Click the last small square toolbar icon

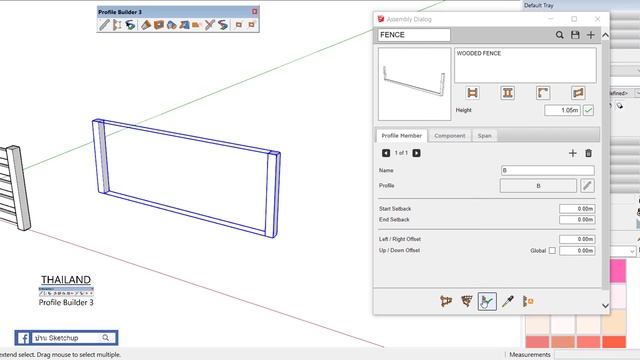252,25
